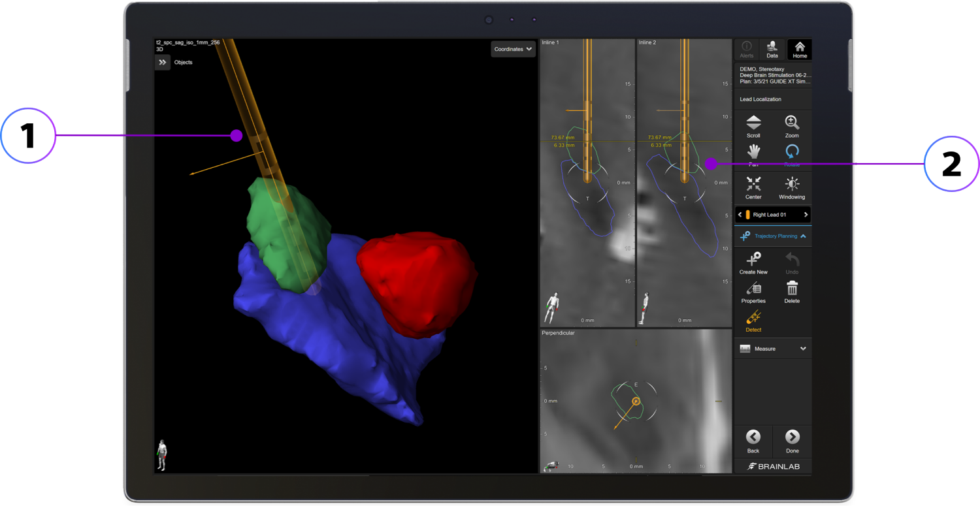This screenshot has width=980, height=506.
Task: Advance to the next lead with the arrow
Action: [x=806, y=214]
